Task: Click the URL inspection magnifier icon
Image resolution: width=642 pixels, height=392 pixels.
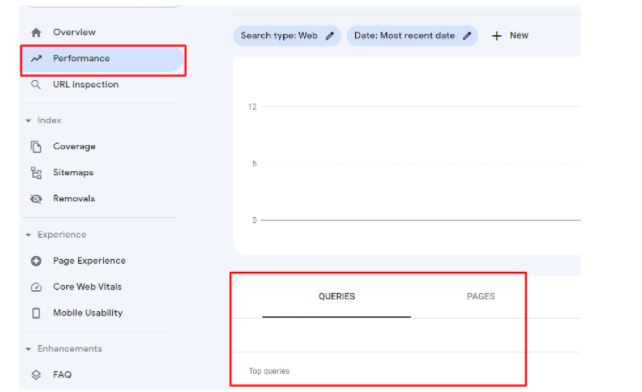Action: [36, 85]
